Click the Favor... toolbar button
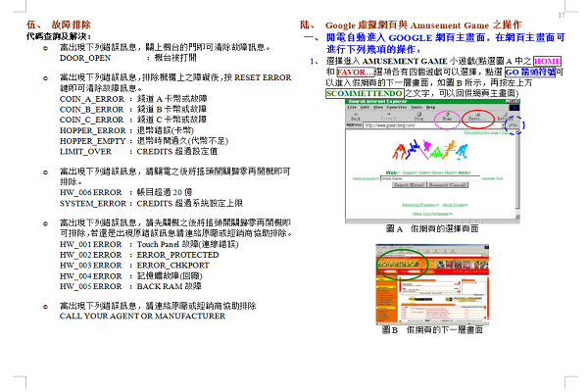The height and width of the screenshot is (392, 588). (x=477, y=117)
